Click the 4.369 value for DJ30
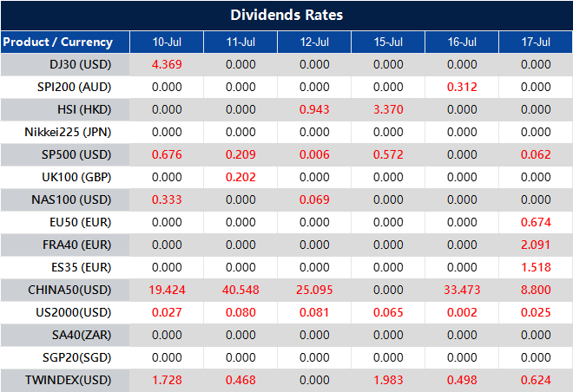Viewport: 573px width, 392px height. point(166,64)
